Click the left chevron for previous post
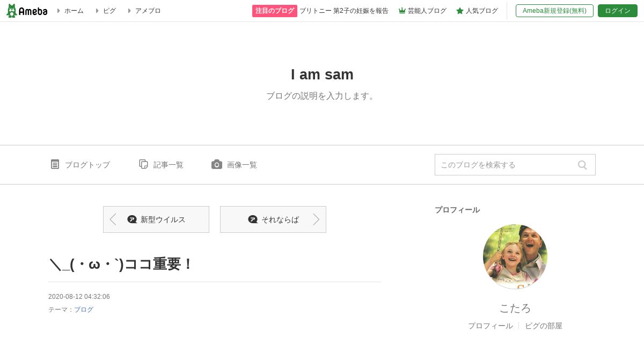 click(113, 219)
